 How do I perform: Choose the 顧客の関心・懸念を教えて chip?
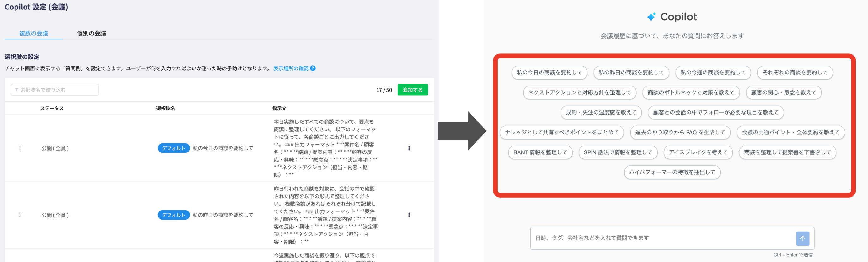783,92
